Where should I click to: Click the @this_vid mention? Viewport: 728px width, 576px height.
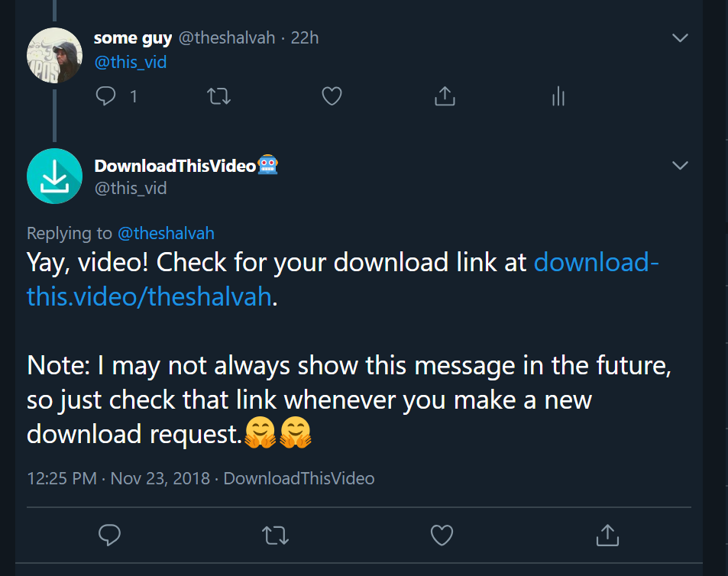click(x=130, y=62)
